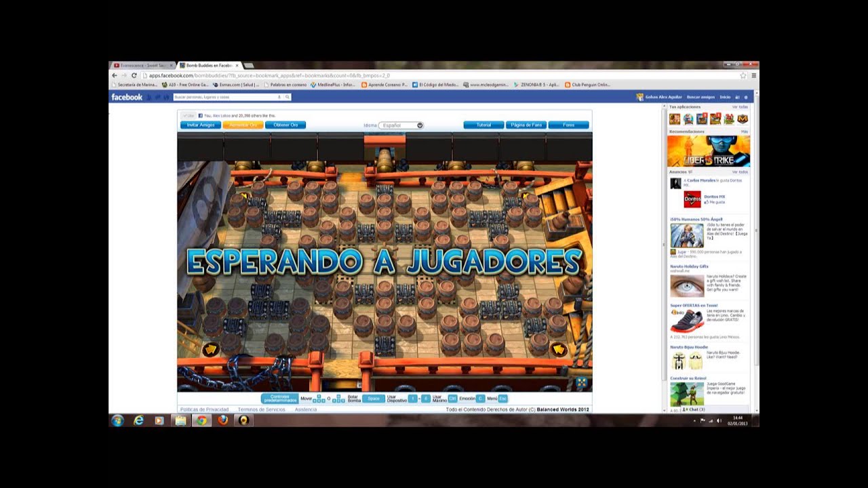
Task: Bookmark page with star icon
Action: (x=743, y=75)
